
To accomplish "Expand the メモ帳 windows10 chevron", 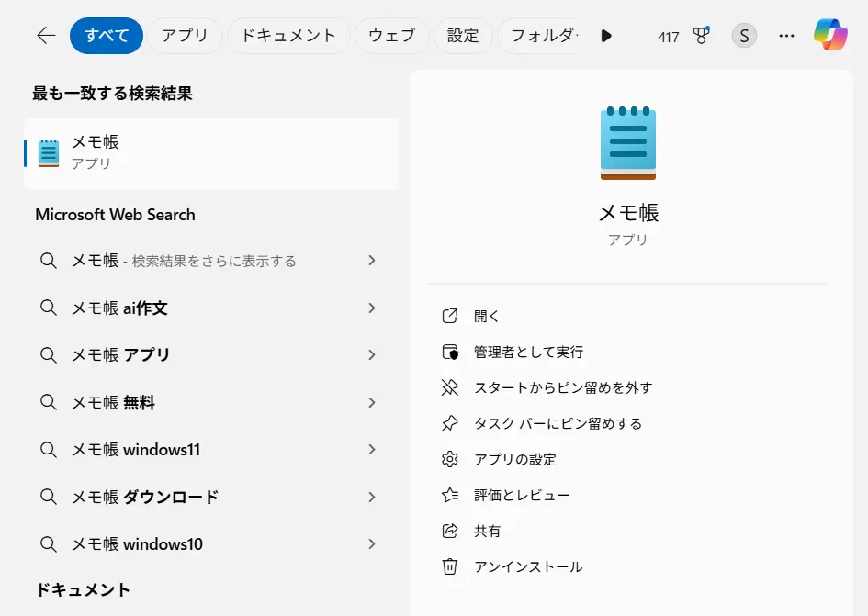I will (372, 544).
